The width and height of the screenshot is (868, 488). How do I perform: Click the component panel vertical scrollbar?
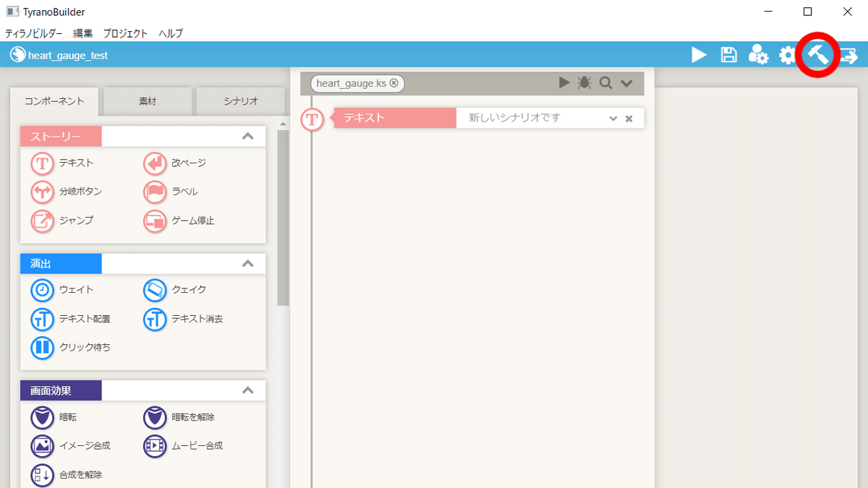(x=283, y=217)
